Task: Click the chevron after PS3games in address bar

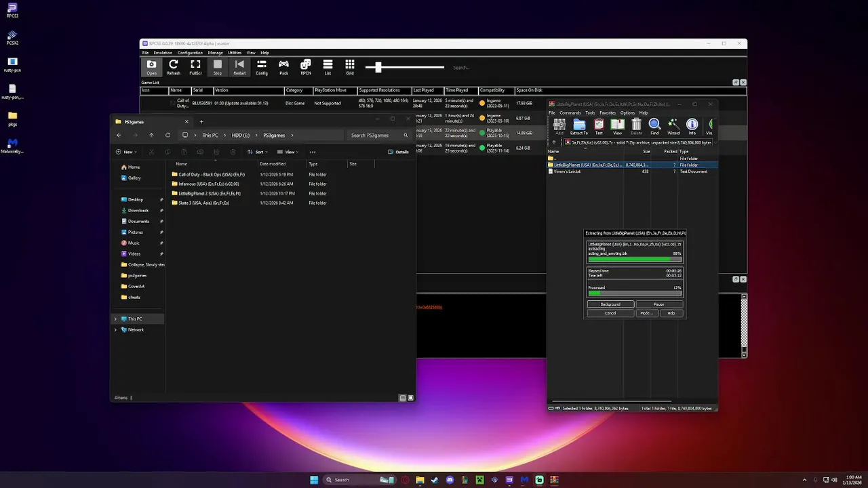Action: click(292, 135)
